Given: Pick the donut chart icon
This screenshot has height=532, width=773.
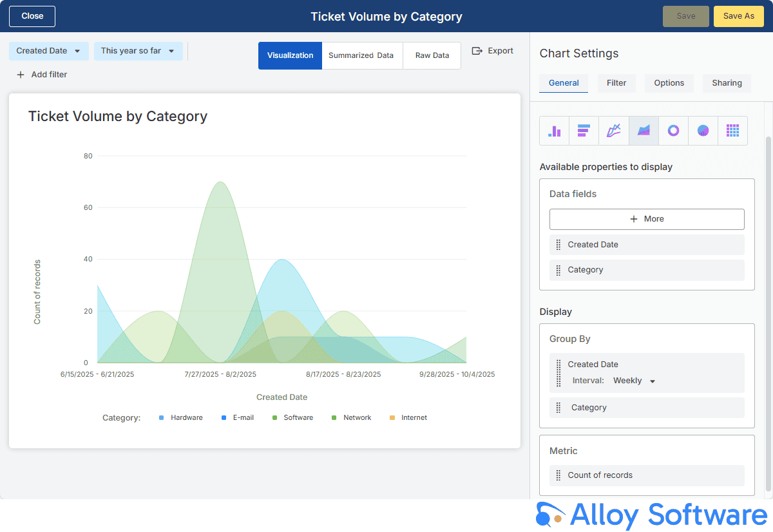Looking at the screenshot, I should (x=673, y=131).
